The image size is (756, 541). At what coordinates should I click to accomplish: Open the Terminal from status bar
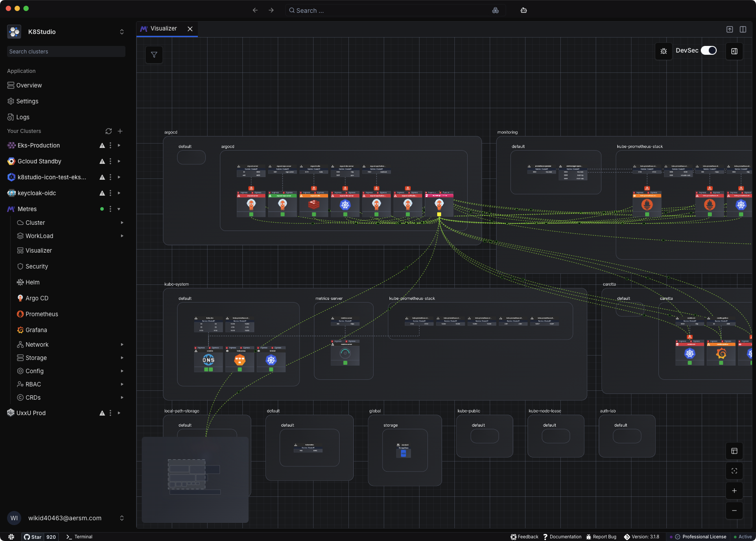coord(79,537)
